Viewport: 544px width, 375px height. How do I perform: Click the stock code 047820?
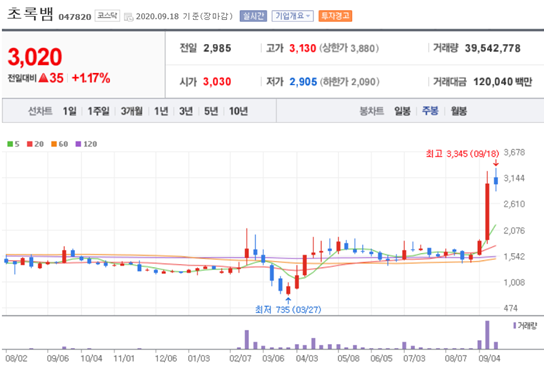coord(75,17)
